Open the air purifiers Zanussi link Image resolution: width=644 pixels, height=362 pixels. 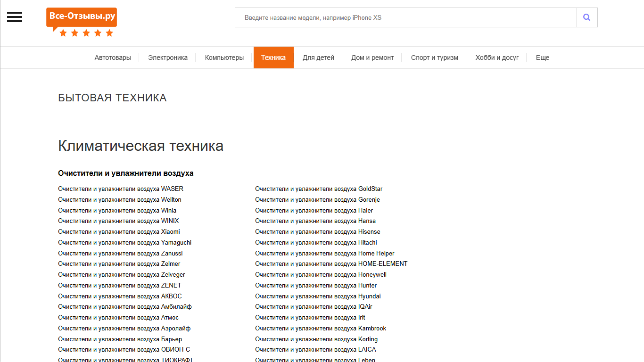(x=120, y=253)
